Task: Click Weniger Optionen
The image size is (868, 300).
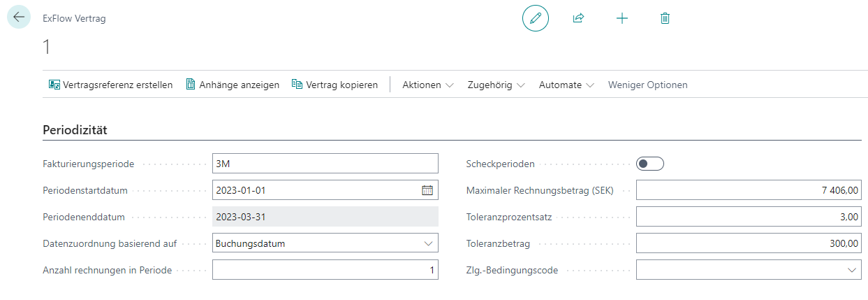Action: 647,85
